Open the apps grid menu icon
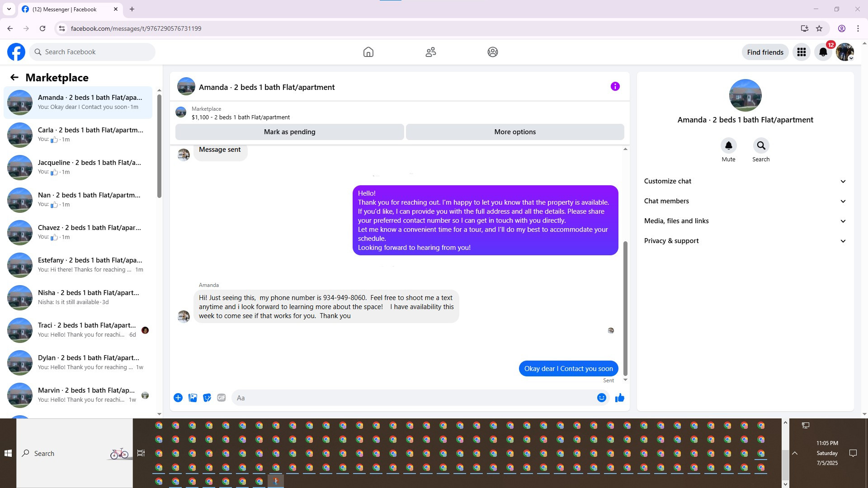 click(801, 52)
